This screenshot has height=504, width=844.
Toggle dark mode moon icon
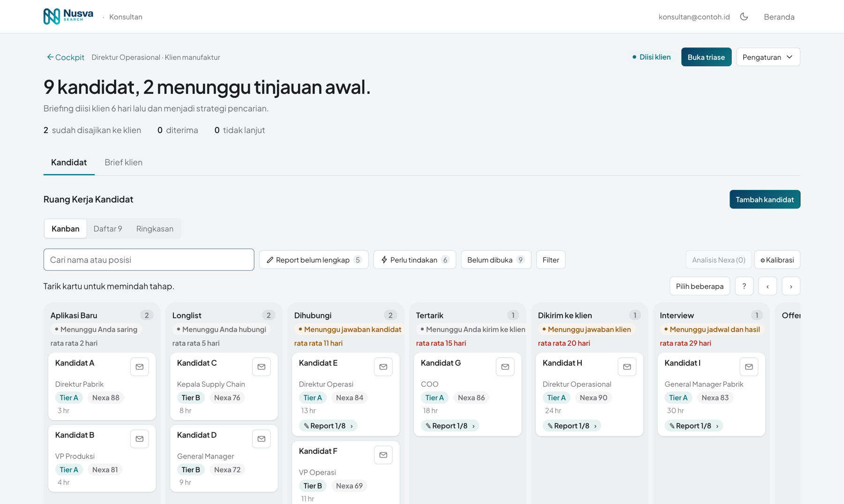(x=744, y=17)
